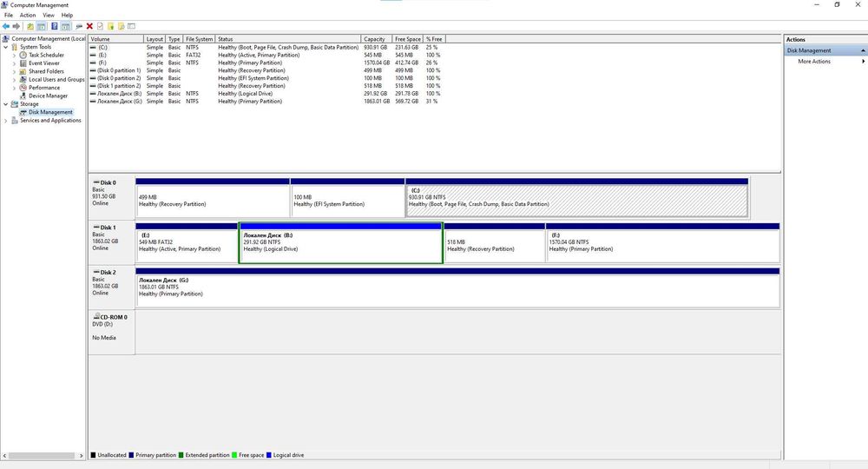Collapse the Storage node arrow

click(x=6, y=103)
